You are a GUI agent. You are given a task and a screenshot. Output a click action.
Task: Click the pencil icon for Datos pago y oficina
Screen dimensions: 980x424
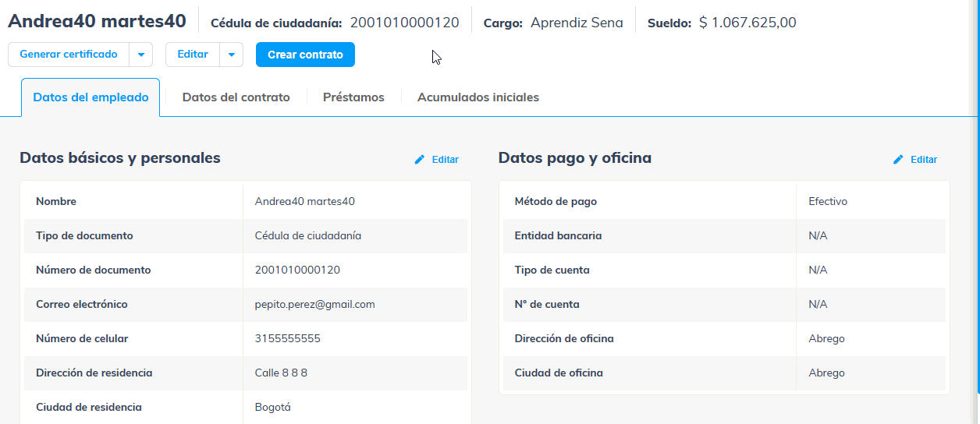898,159
